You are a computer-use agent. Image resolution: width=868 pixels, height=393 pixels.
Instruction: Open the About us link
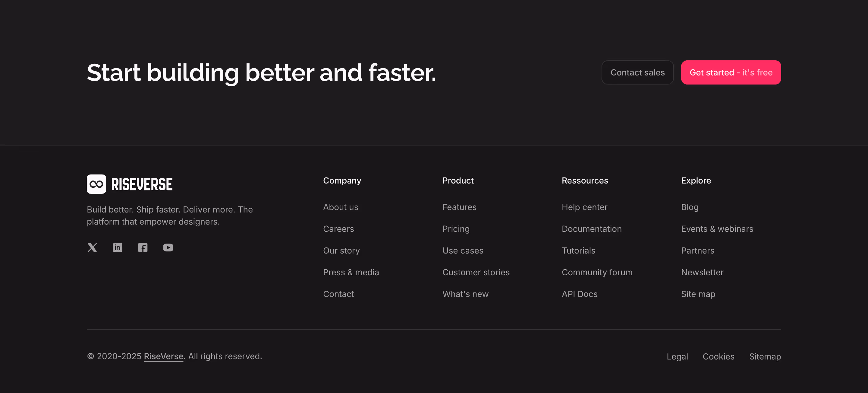point(340,207)
